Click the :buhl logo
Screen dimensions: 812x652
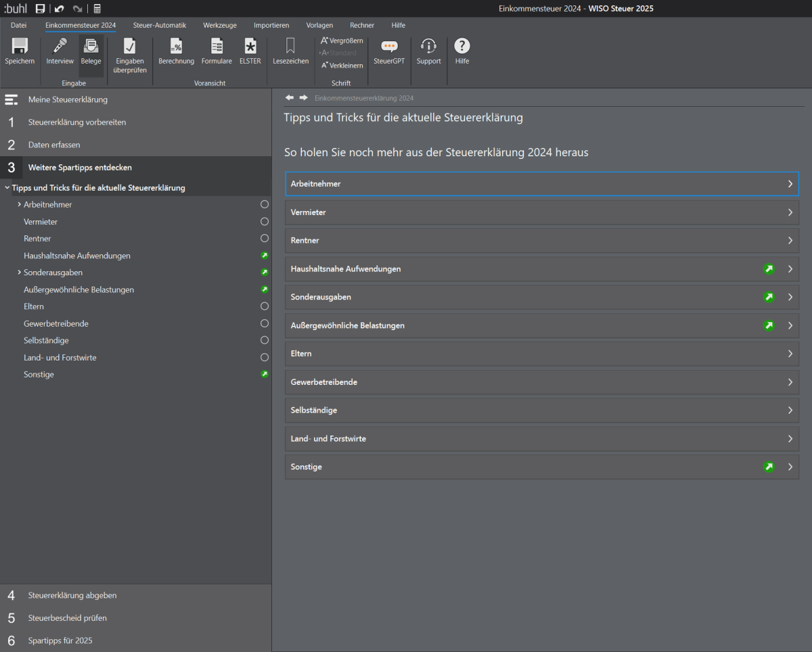pos(16,9)
